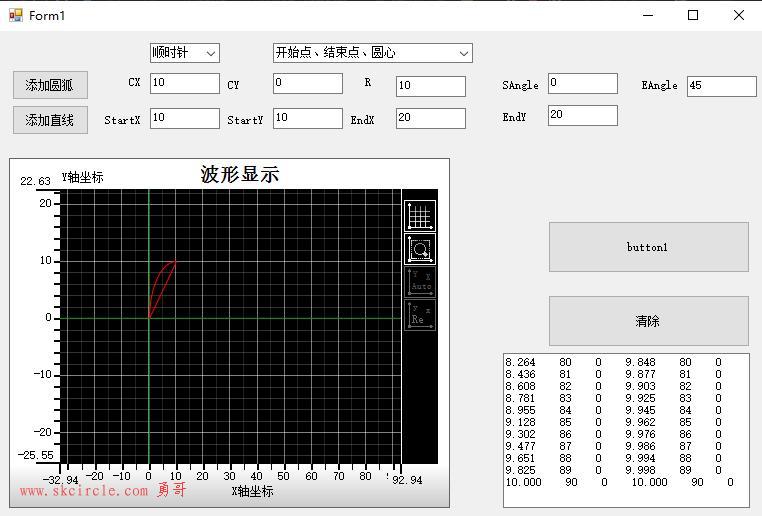The image size is (762, 516).
Task: Click the XY Auto scale icon
Action: coord(420,282)
